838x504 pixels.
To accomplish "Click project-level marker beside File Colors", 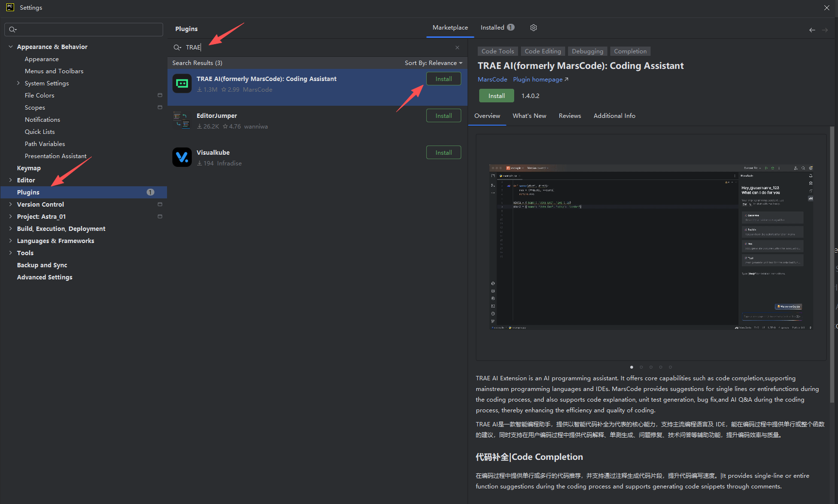I will [x=160, y=95].
